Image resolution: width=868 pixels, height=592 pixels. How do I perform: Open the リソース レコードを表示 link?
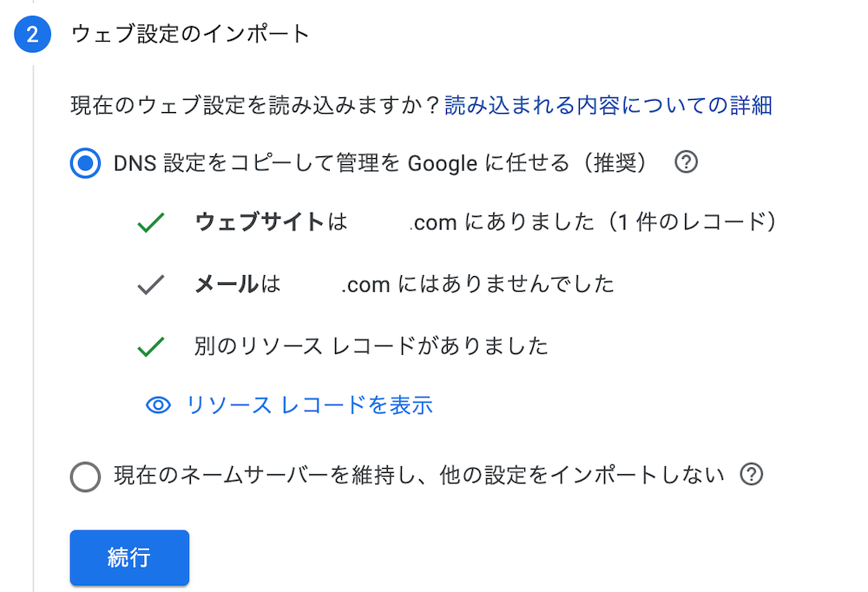pos(309,405)
